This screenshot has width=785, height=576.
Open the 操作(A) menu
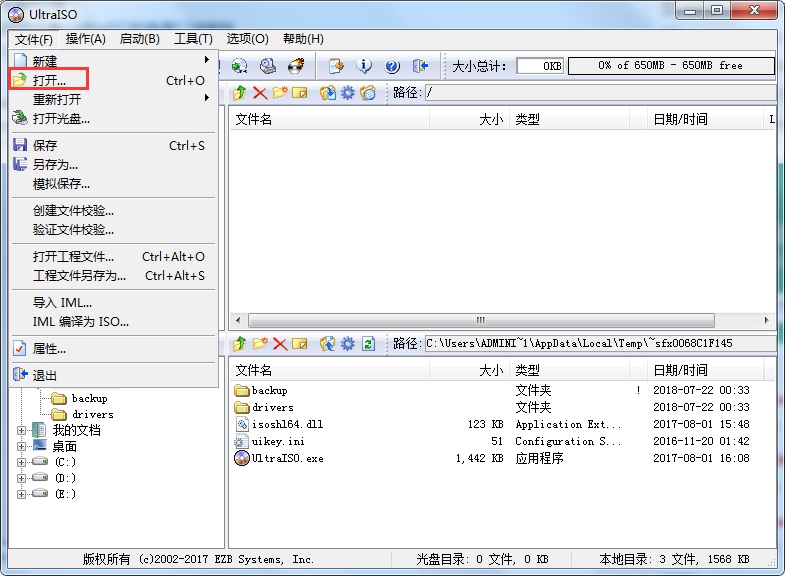tap(86, 39)
